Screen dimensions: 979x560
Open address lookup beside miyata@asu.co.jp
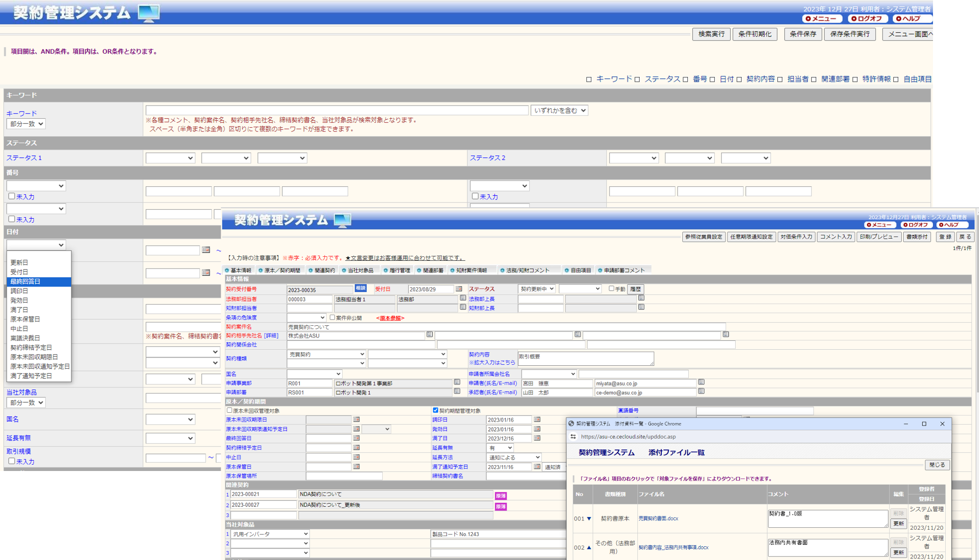[x=701, y=382]
